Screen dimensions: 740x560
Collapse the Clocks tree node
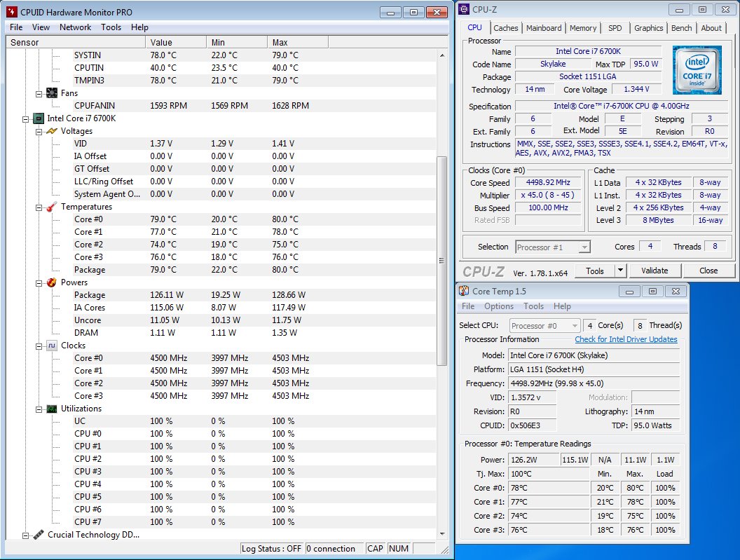click(x=39, y=346)
